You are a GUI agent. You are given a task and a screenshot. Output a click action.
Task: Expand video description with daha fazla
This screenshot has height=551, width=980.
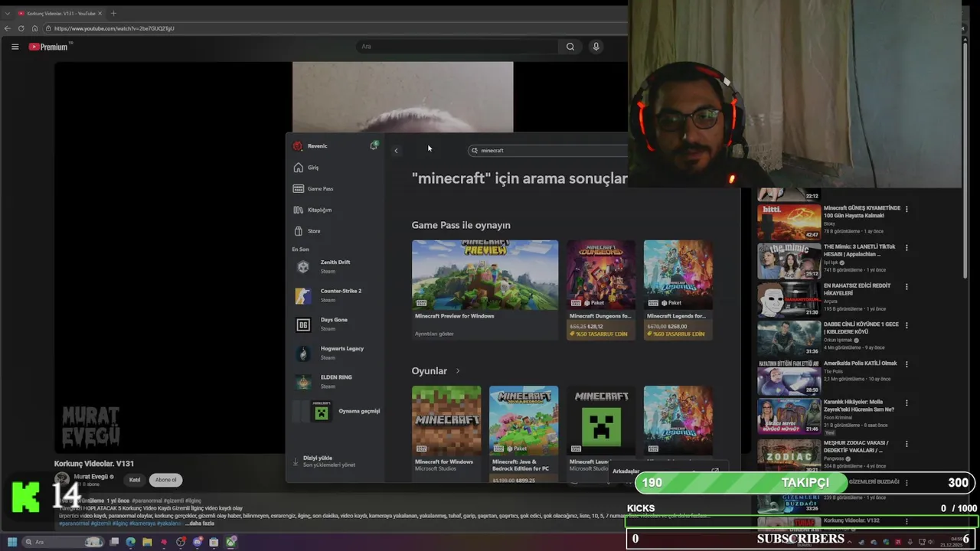(x=200, y=523)
